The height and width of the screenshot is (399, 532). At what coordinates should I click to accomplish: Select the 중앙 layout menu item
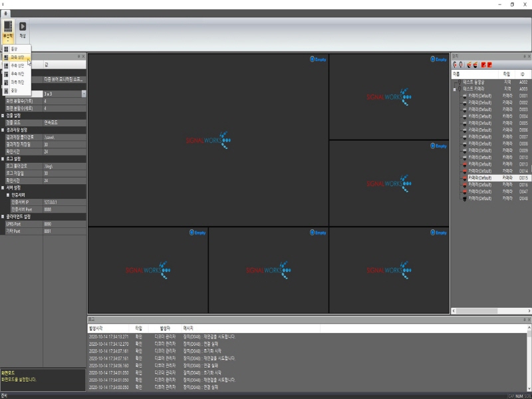pos(16,90)
